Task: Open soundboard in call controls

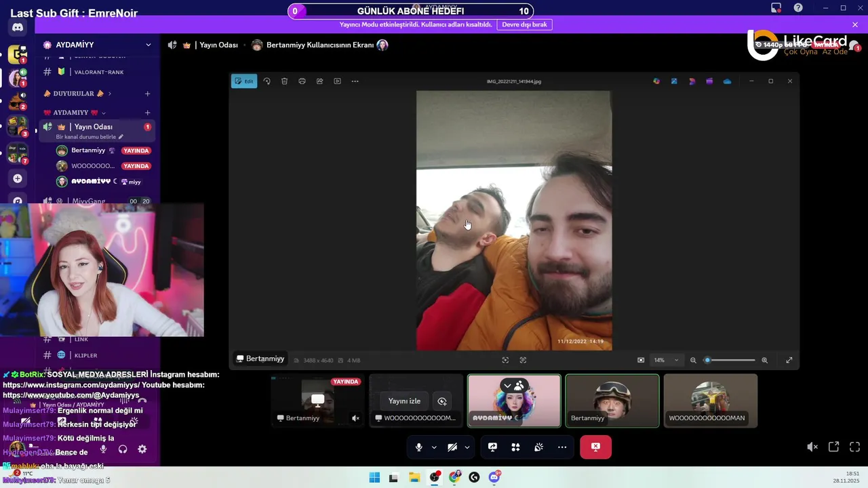Action: coord(539,447)
